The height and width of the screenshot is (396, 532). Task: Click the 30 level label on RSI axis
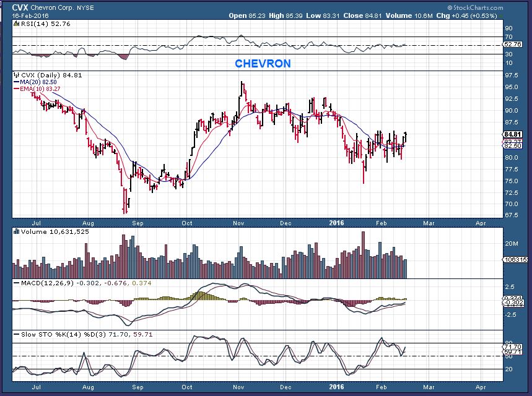(508, 54)
